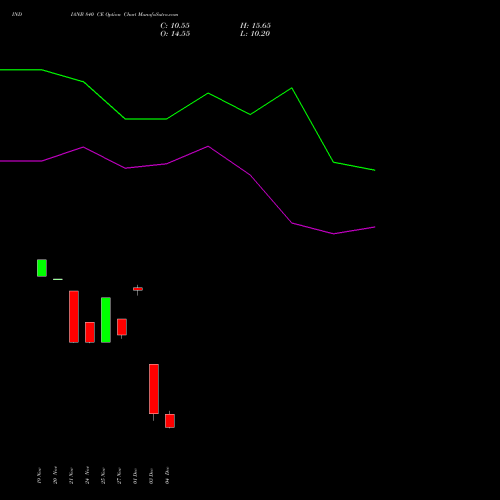The height and width of the screenshot is (500, 500).
Task: Select the '01 Dec' date axis label
Action: point(135,476)
